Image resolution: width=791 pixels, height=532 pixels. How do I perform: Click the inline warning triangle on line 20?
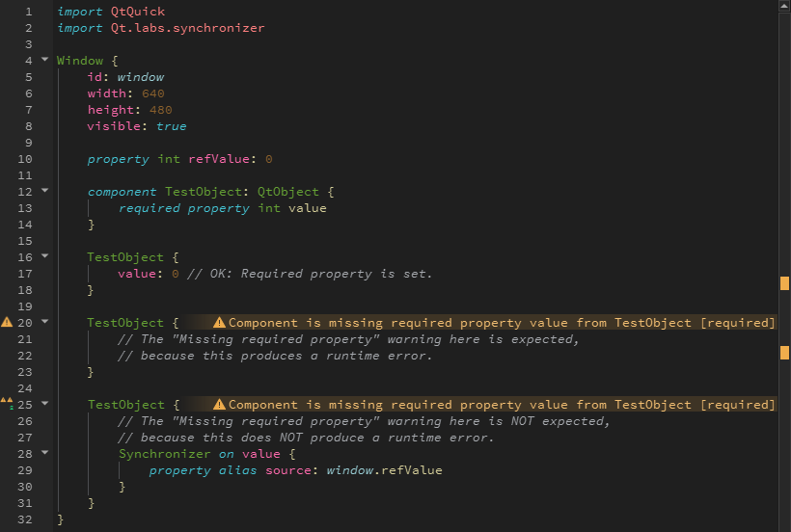(219, 323)
